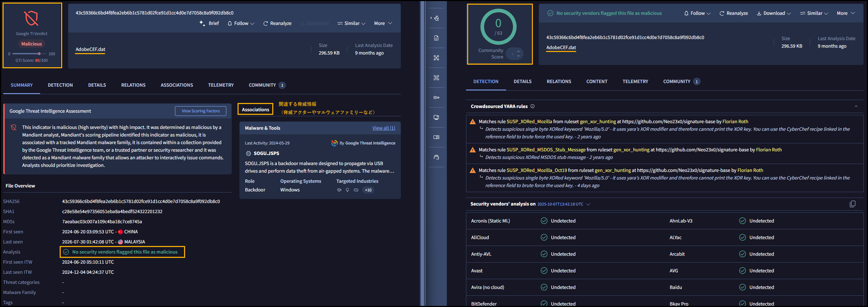Image resolution: width=868 pixels, height=307 pixels.
Task: Open the More menu in the Community Score header
Action: (846, 13)
